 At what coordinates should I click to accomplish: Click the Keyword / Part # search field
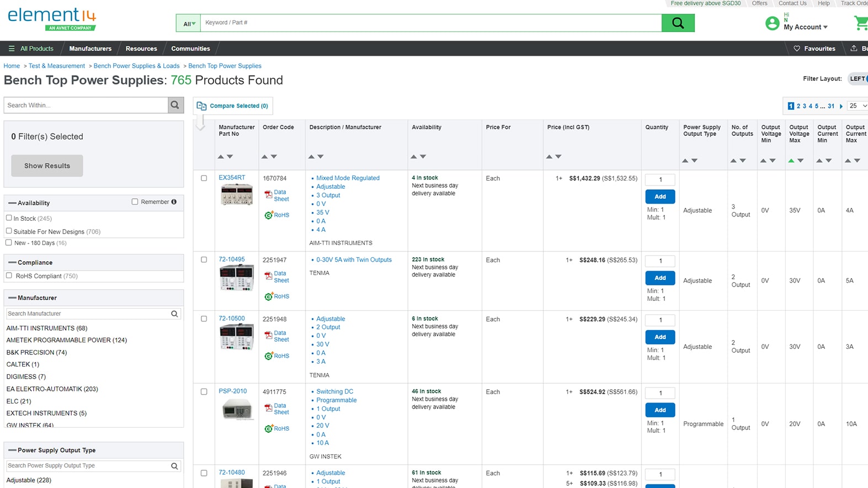431,23
